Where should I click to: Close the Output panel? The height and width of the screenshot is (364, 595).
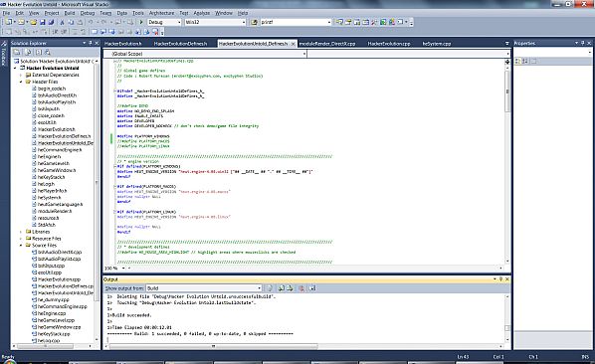[507, 279]
